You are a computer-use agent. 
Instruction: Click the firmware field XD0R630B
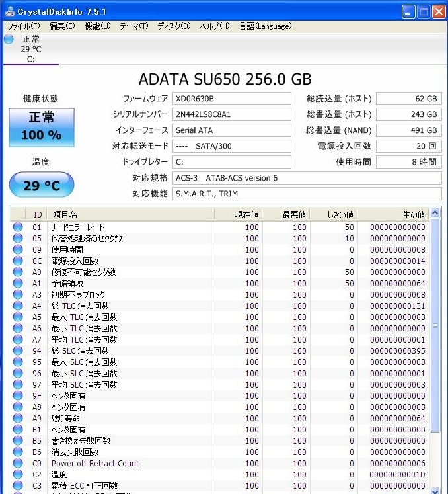pos(232,99)
